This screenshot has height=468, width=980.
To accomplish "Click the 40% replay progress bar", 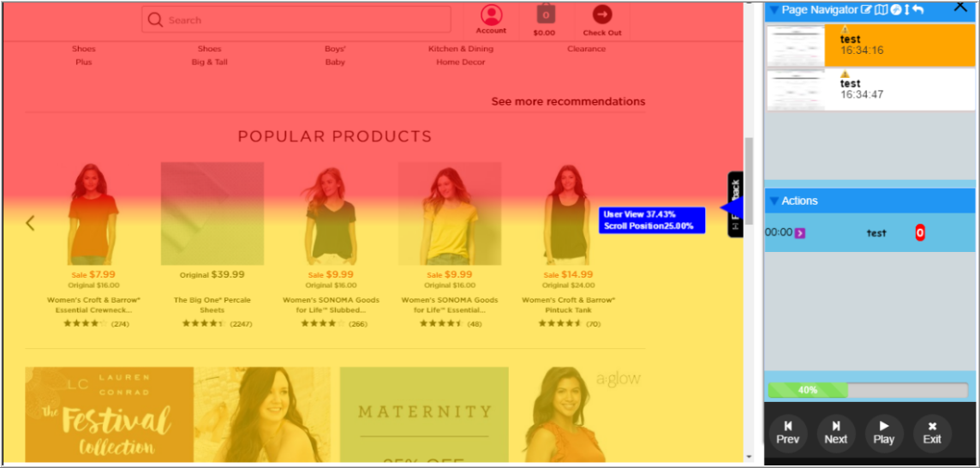I will point(868,390).
